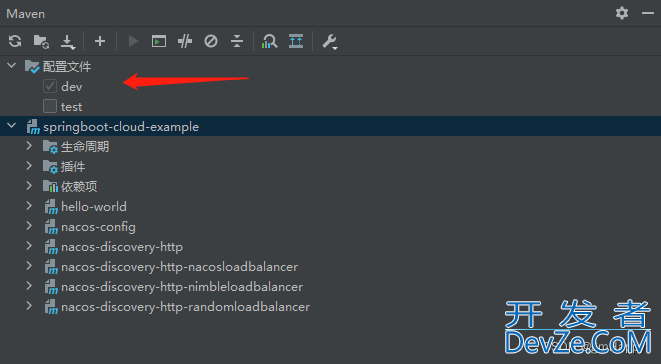This screenshot has width=661, height=364.
Task: Toggle offline mode icon
Action: [x=185, y=41]
